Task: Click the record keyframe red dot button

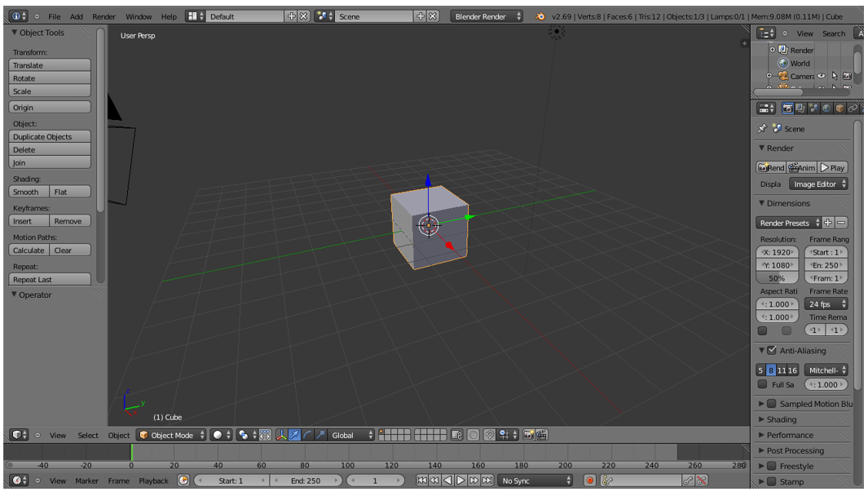Action: (x=590, y=480)
